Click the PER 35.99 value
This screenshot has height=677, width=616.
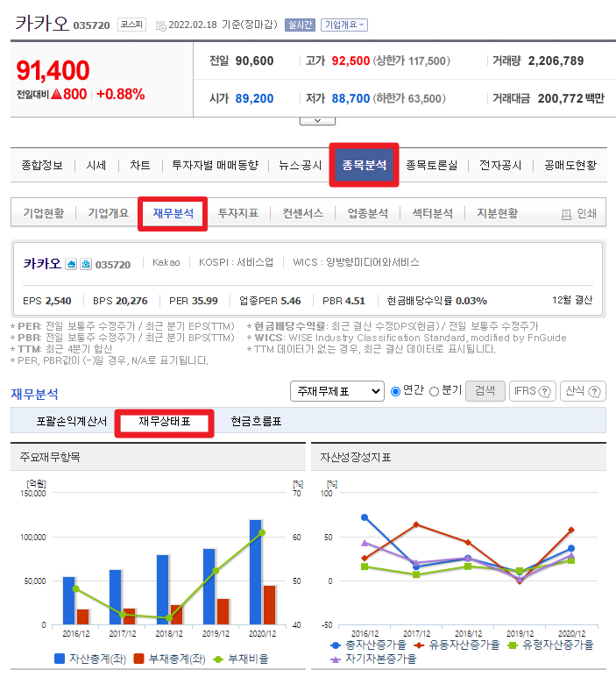pyautogui.click(x=205, y=301)
